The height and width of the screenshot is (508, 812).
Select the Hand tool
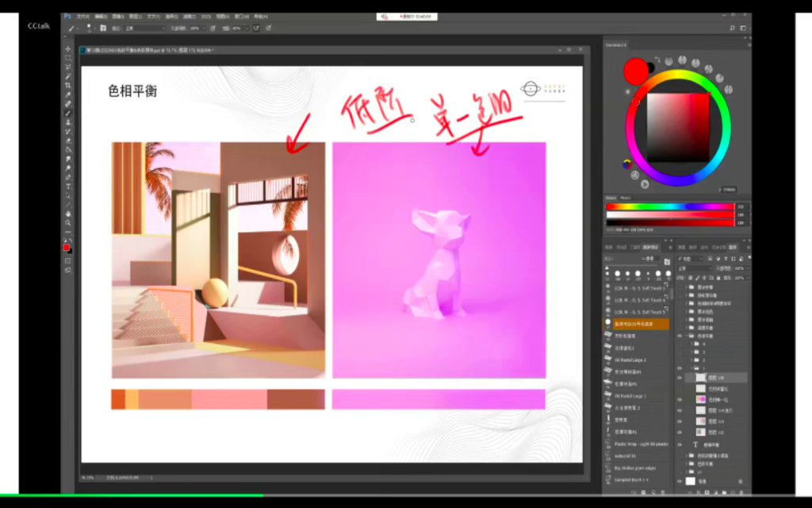(68, 214)
